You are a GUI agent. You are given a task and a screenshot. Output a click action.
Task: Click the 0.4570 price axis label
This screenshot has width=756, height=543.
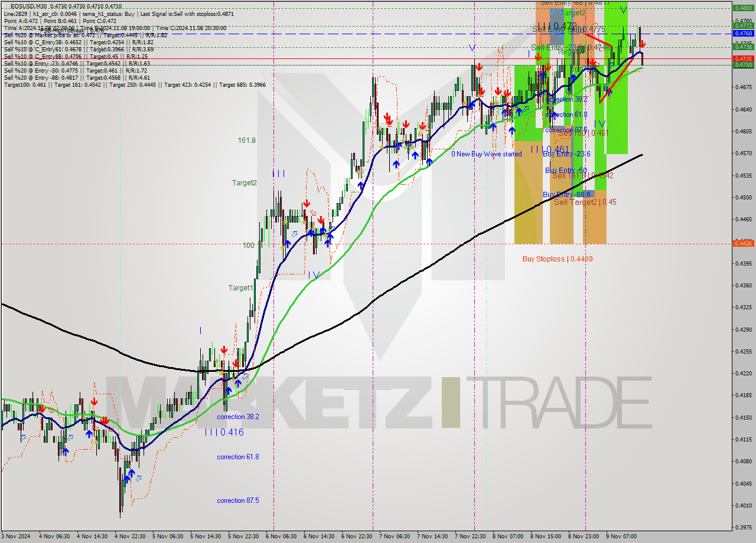(742, 153)
